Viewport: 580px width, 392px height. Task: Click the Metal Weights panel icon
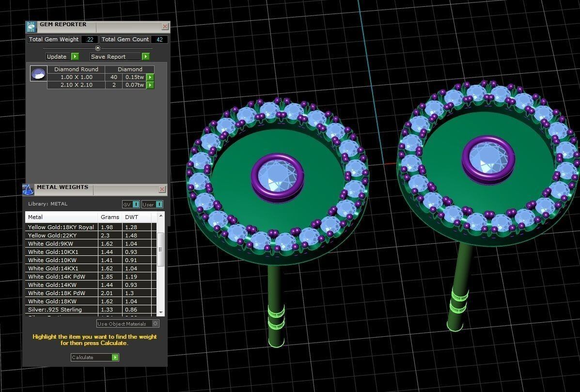click(28, 189)
